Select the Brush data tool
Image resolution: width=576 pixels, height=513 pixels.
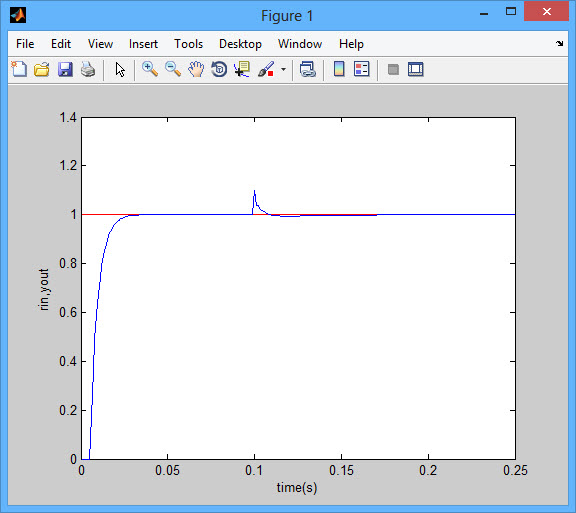[266, 69]
